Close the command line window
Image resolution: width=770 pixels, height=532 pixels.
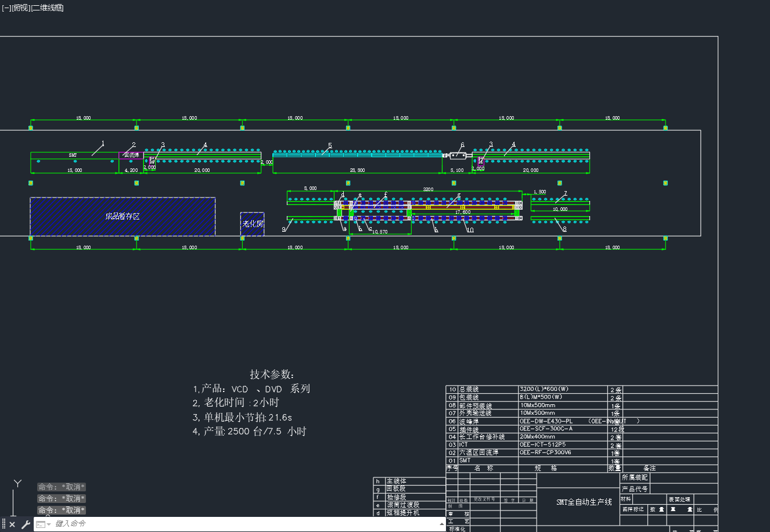(12, 524)
